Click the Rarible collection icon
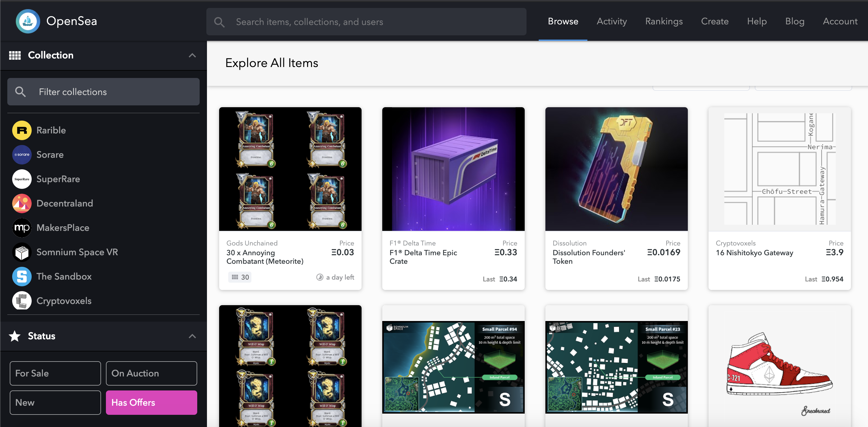Screen dimensions: 868x427 pos(22,130)
